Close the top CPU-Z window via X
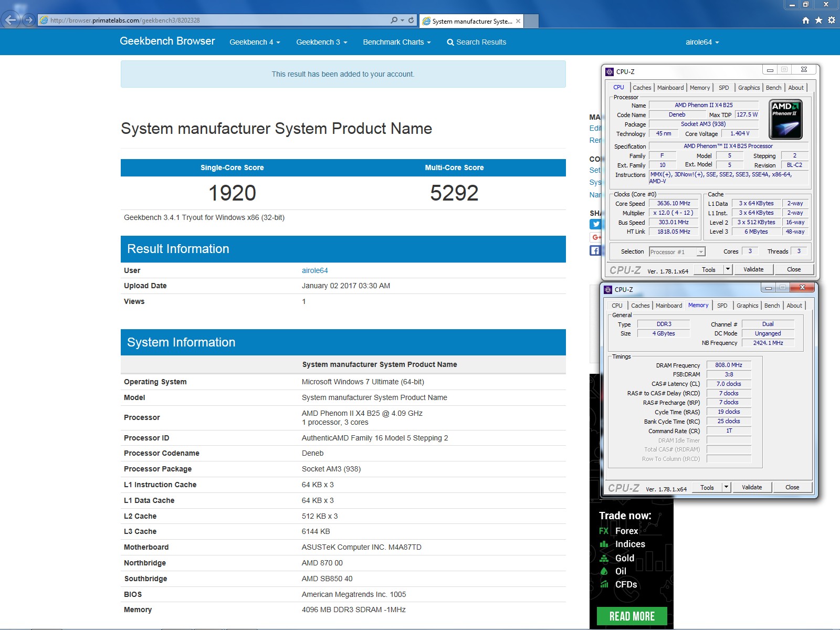 [804, 69]
